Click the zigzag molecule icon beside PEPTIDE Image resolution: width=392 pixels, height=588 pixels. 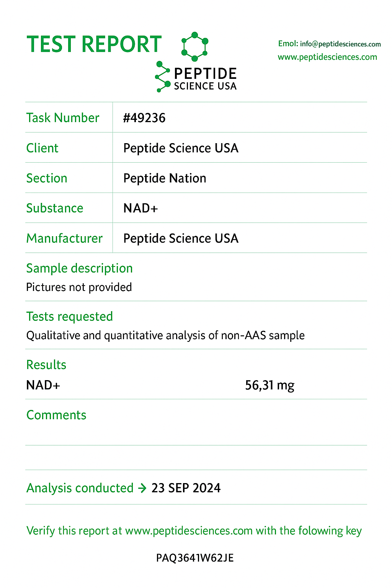tap(162, 77)
